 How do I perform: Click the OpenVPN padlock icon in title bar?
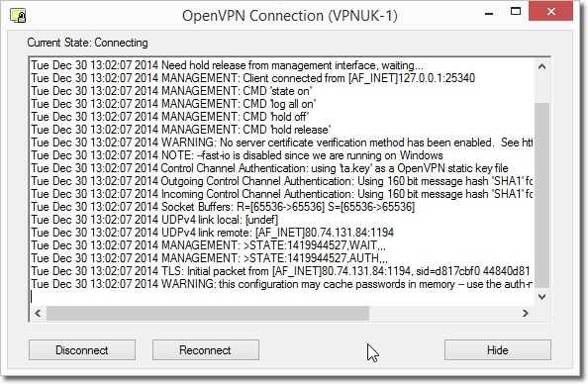18,16
